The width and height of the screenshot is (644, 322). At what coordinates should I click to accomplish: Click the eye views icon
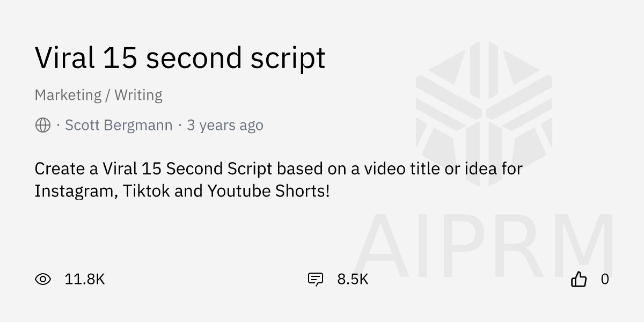point(43,279)
